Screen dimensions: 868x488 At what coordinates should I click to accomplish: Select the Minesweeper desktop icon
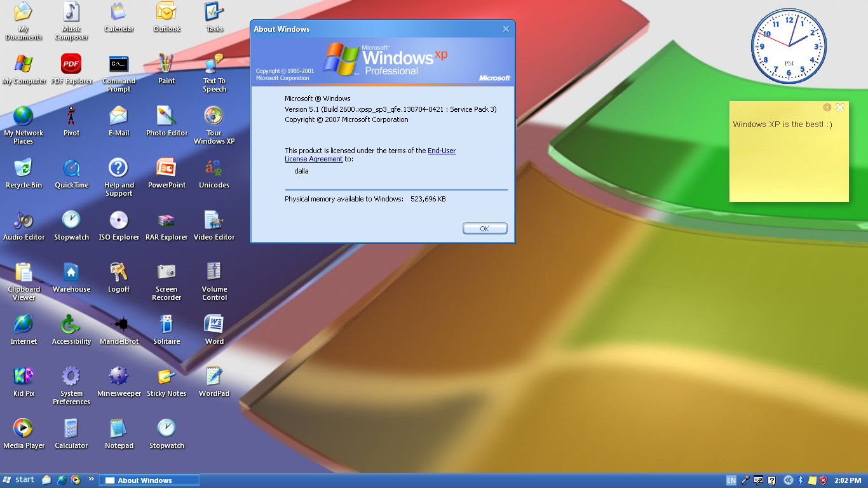pos(119,382)
